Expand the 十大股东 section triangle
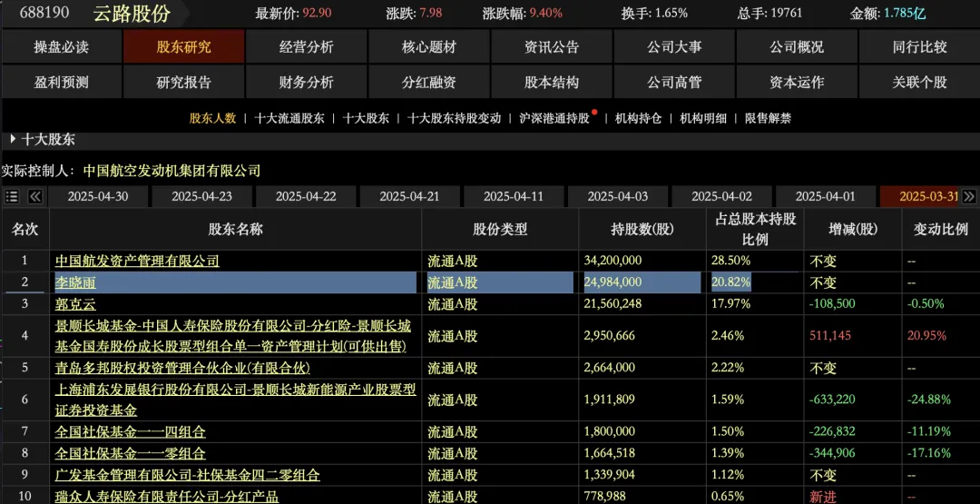Image resolution: width=980 pixels, height=504 pixels. tap(13, 139)
